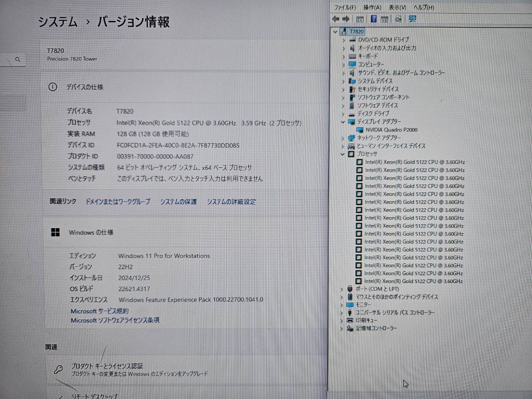Click the Forward arrow in Device Manager toolbar

pos(346,19)
